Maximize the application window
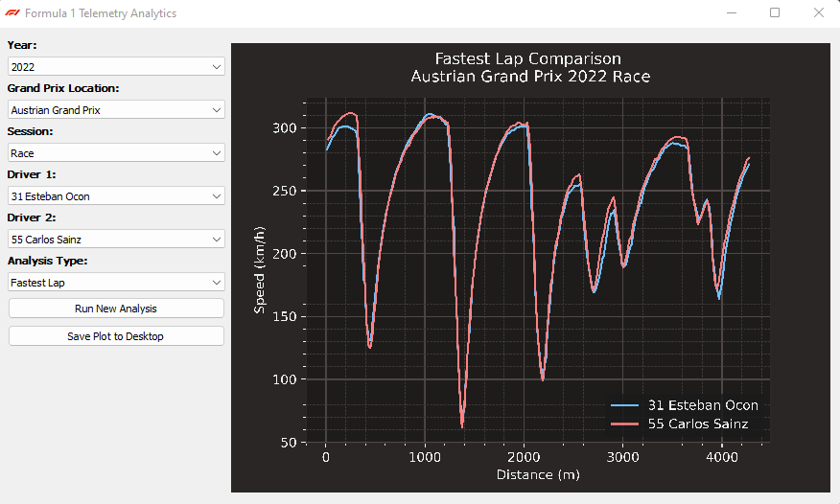The width and height of the screenshot is (840, 504). (x=775, y=13)
